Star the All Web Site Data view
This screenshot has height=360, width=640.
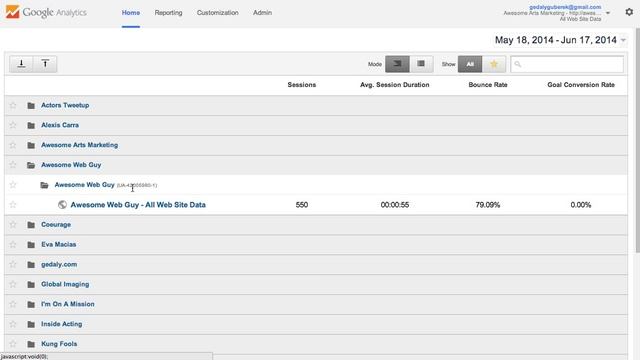13,204
